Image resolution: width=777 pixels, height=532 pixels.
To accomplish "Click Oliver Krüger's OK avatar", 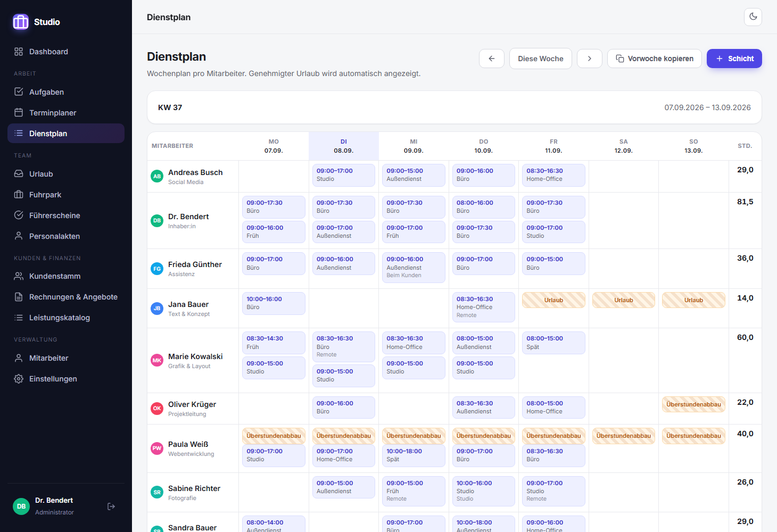I will click(157, 409).
